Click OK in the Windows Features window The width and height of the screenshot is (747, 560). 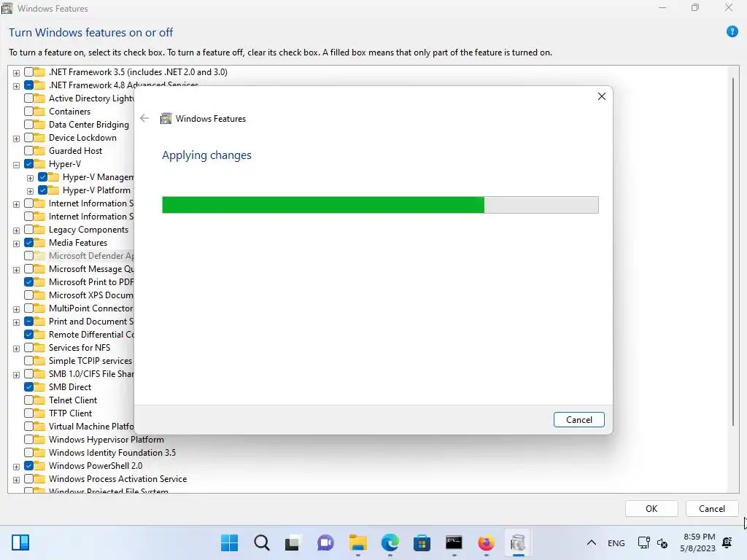pos(651,508)
